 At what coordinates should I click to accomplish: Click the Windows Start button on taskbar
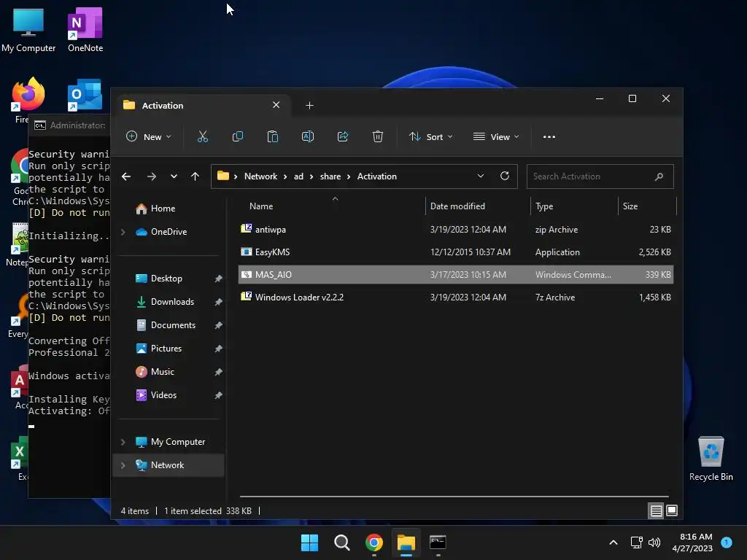point(309,542)
